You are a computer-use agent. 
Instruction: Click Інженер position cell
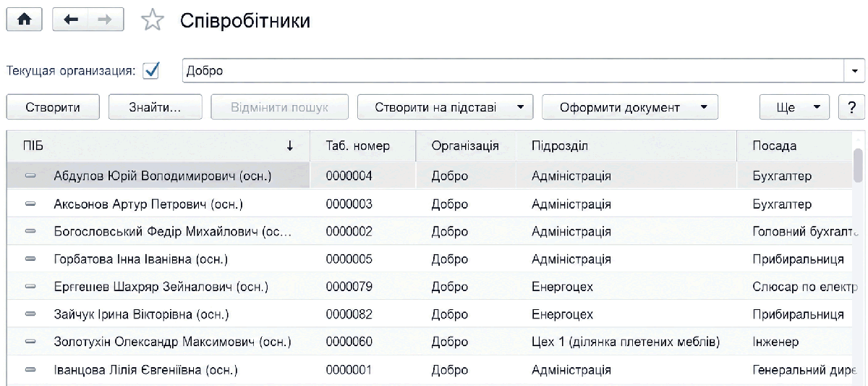coord(775,343)
